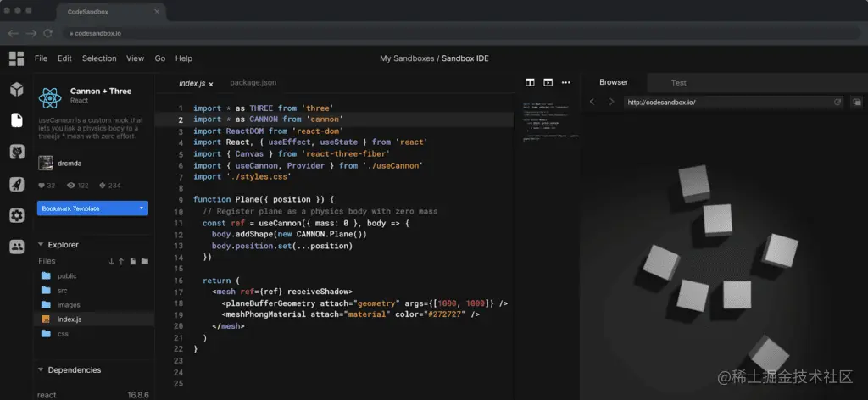868x400 pixels.
Task: Open the deployment rocket icon
Action: tap(17, 184)
